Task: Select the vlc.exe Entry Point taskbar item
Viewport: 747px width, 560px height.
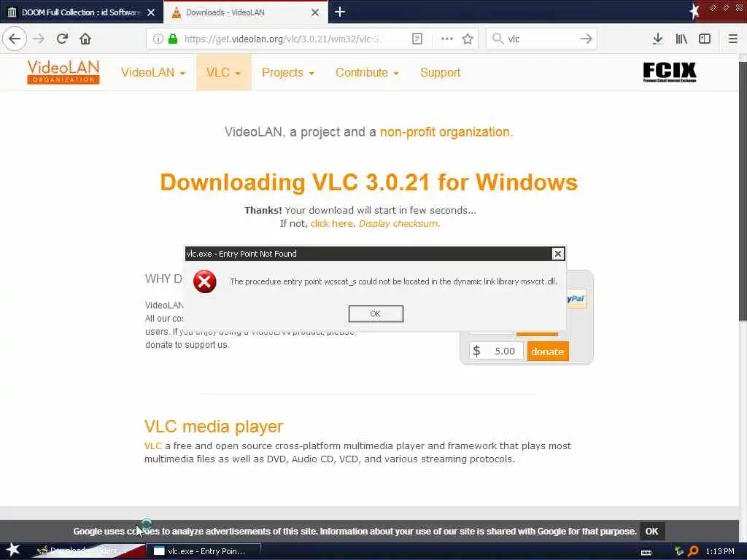Action: (x=205, y=551)
